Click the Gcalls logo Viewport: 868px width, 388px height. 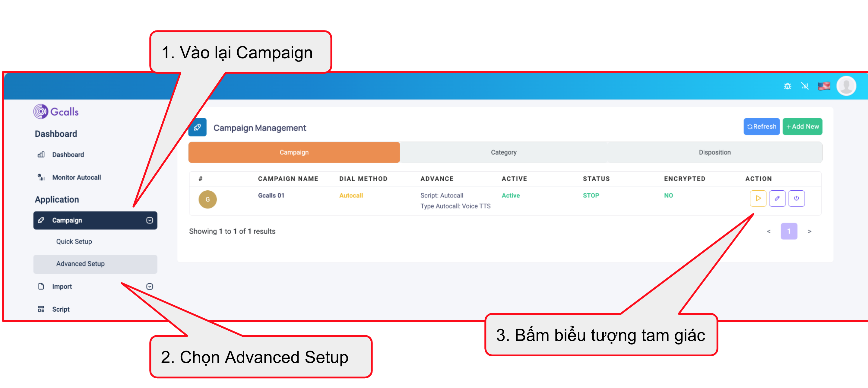[x=56, y=112]
